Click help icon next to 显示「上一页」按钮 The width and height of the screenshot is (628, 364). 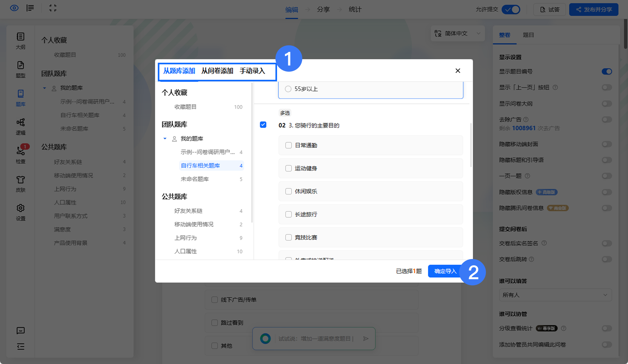pos(555,87)
